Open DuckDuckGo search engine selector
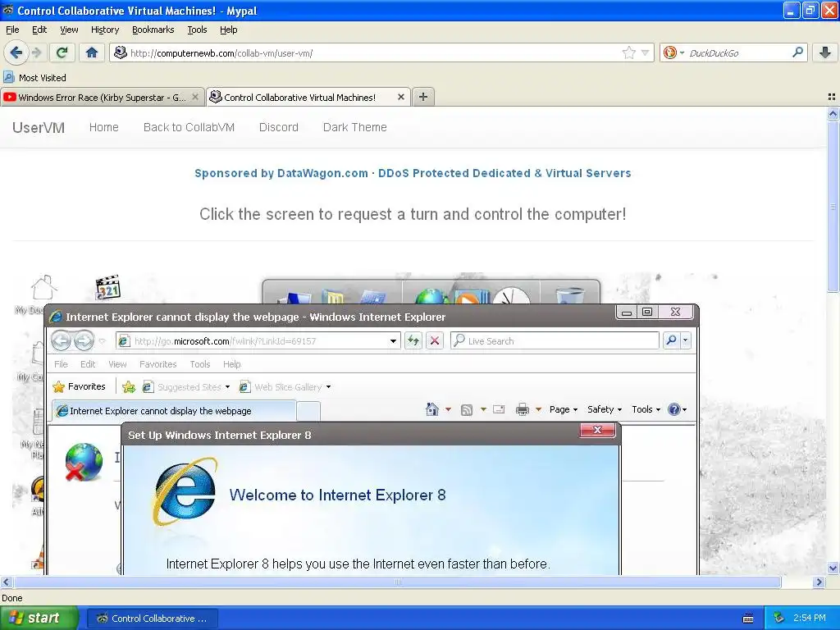This screenshot has height=630, width=840. 674,52
